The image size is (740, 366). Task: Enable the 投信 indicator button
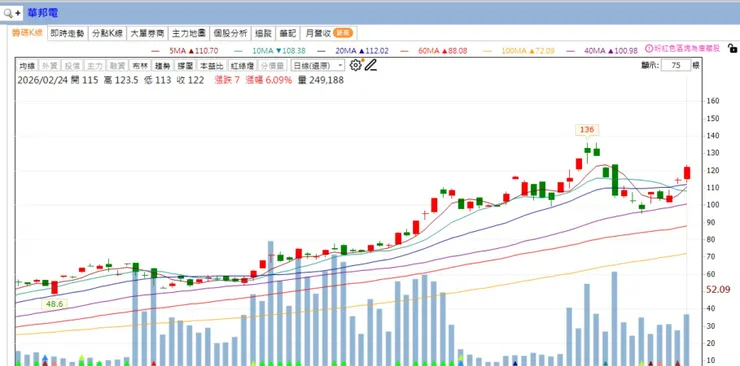(72, 66)
